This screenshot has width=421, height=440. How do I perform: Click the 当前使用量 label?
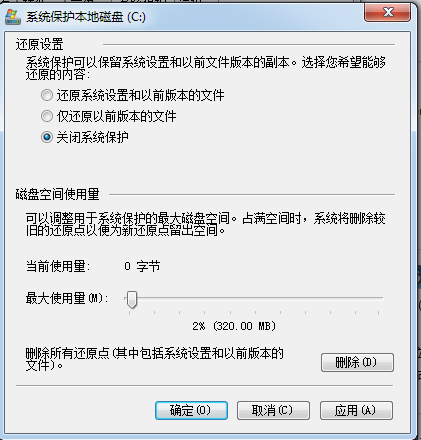(58, 266)
